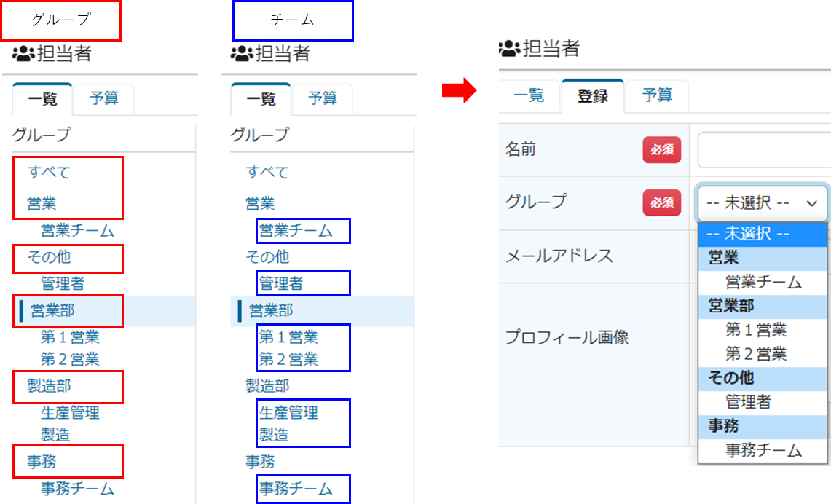
Task: Select 管理者 in the left panel group list
Action: 63,283
